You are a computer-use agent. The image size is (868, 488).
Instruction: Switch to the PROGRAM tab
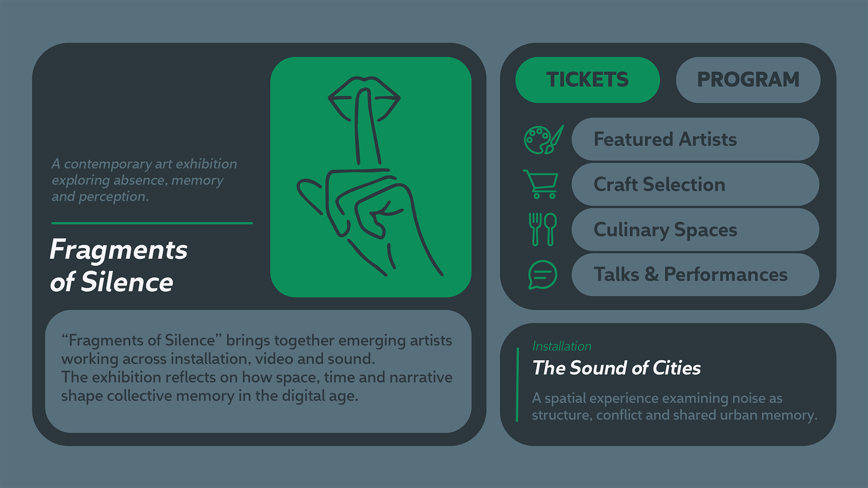pyautogui.click(x=748, y=80)
